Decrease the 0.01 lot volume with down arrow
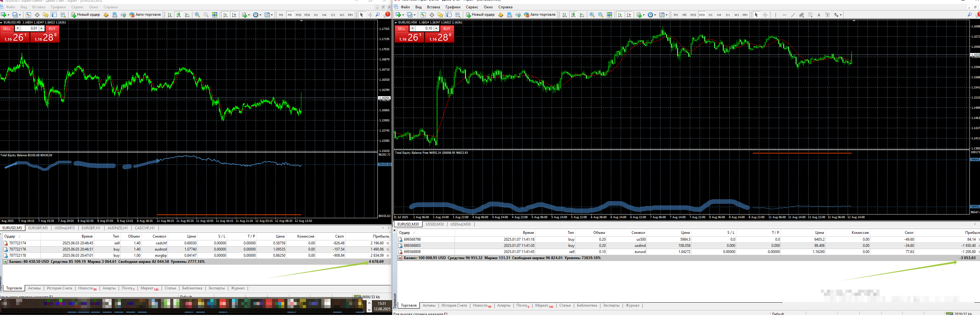The image size is (980, 318). click(18, 28)
